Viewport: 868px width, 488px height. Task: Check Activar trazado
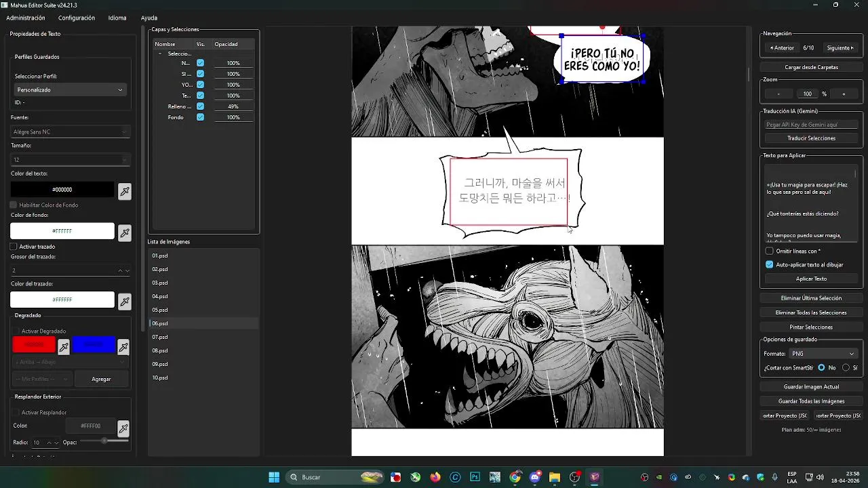[x=14, y=247]
